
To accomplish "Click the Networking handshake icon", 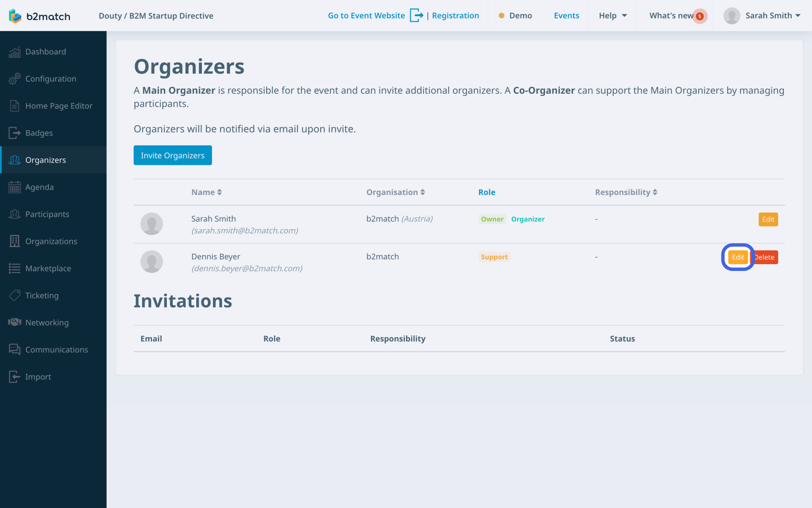I will 14,322.
